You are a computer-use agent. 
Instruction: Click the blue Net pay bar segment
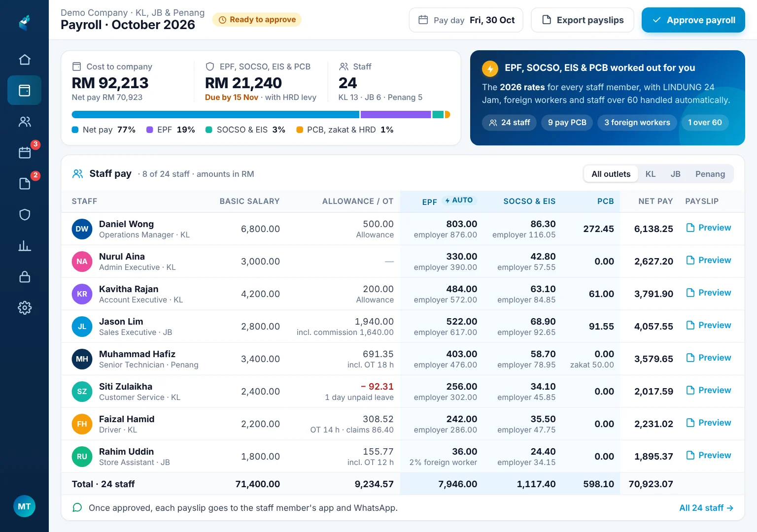[215, 114]
